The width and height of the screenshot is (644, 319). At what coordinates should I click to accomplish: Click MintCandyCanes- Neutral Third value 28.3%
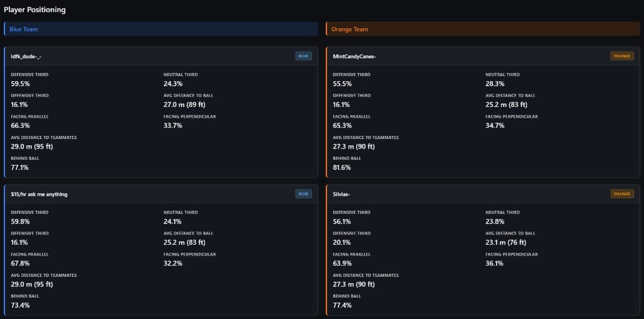point(495,84)
